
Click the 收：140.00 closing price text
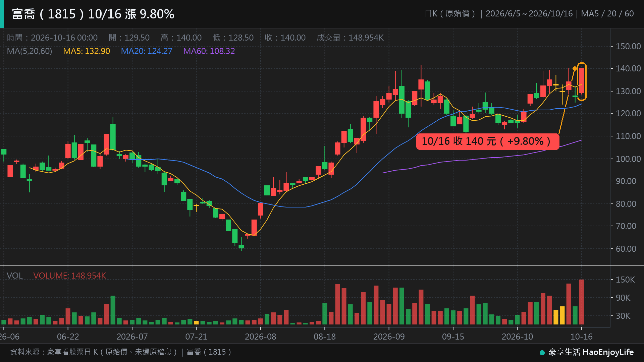pyautogui.click(x=285, y=38)
